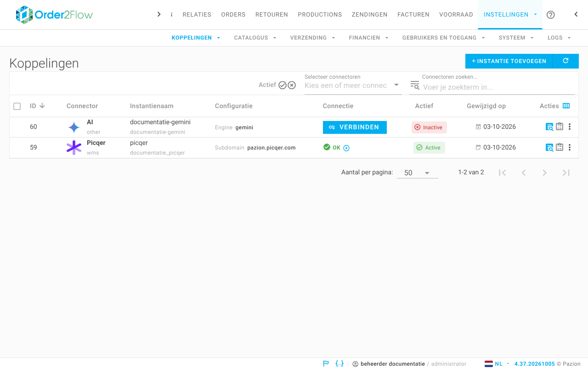Expand the Financien submenu
The width and height of the screenshot is (588, 368).
[369, 38]
